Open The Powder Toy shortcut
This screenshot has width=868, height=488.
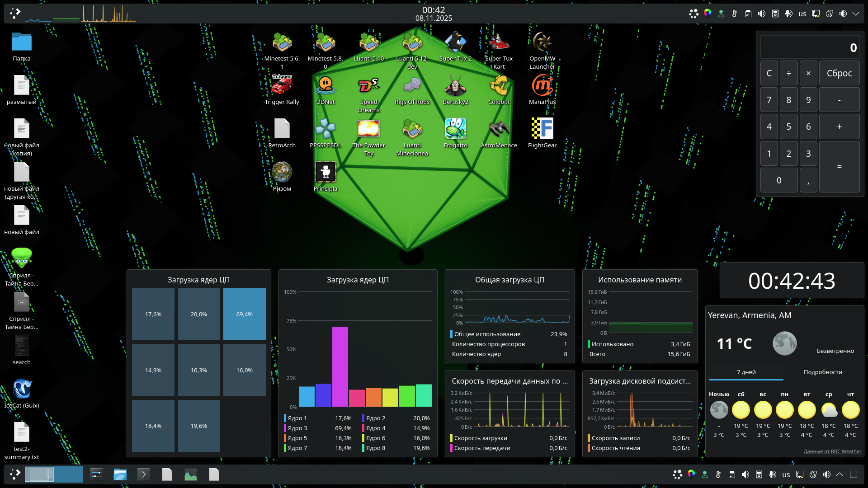(x=368, y=129)
